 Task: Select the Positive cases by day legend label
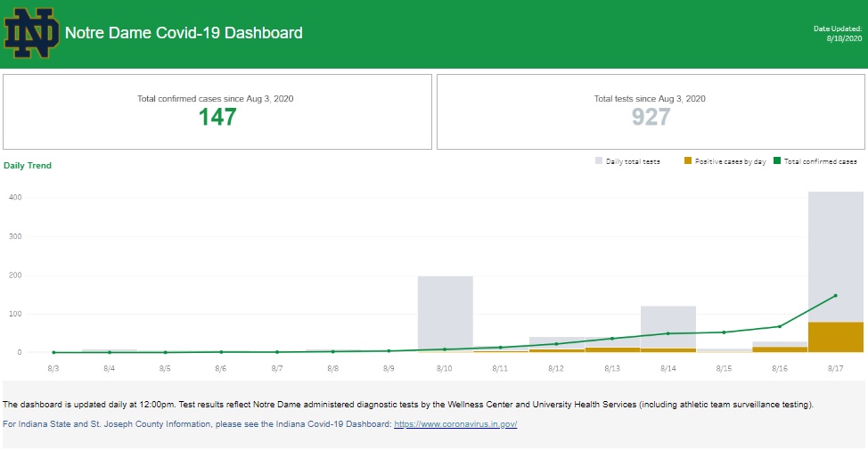(730, 161)
